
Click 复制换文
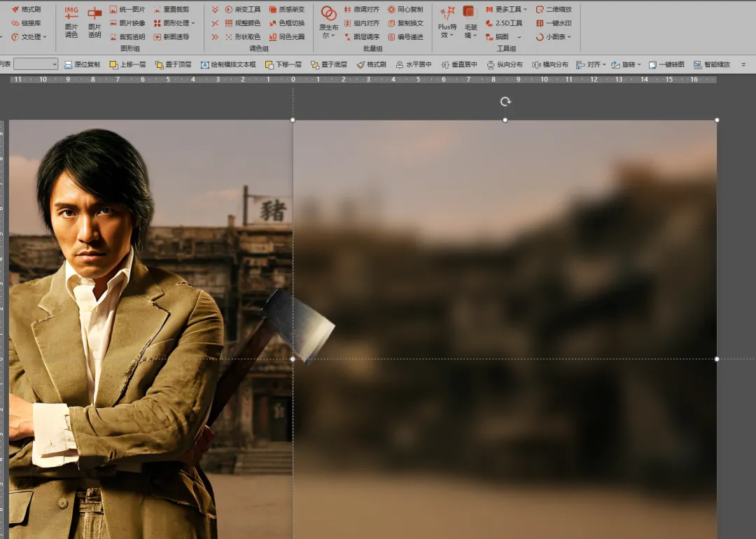(405, 22)
